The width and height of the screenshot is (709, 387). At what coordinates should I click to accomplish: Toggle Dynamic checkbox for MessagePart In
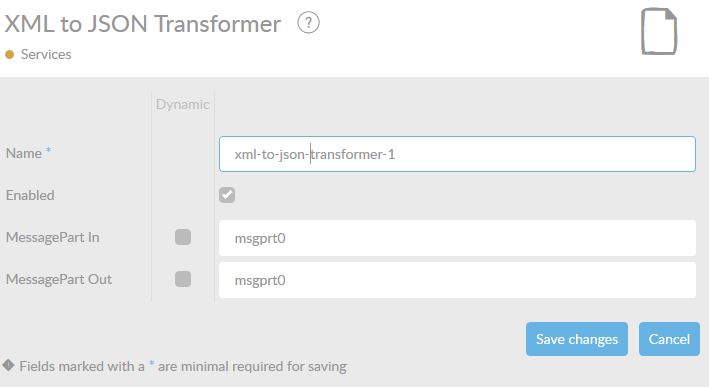(x=183, y=237)
